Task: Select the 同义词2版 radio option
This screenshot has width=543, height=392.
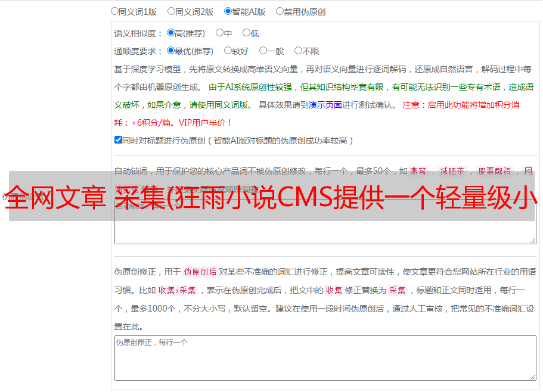Action: tap(171, 11)
